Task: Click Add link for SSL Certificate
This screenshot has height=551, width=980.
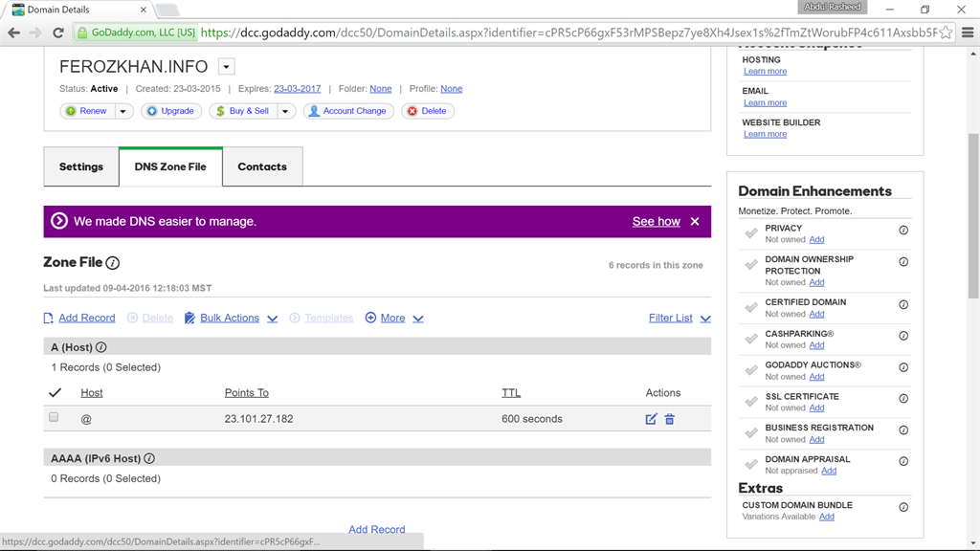Action: (816, 408)
